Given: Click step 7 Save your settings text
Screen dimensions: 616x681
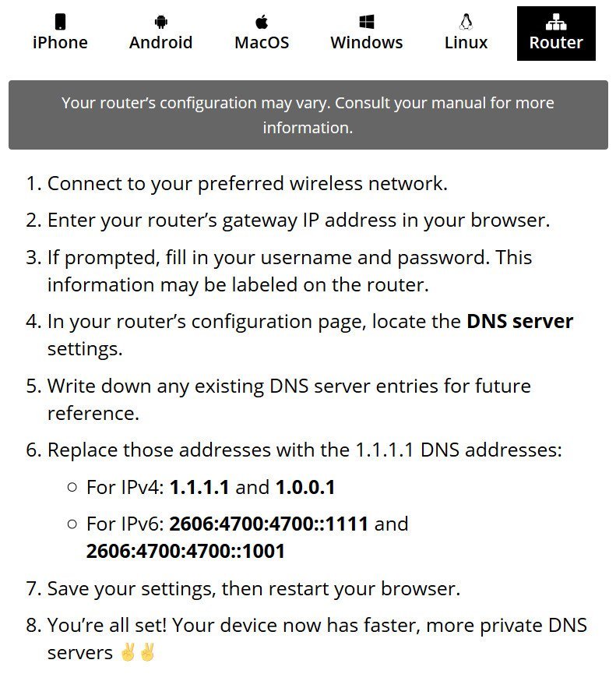Looking at the screenshot, I should pos(254,589).
